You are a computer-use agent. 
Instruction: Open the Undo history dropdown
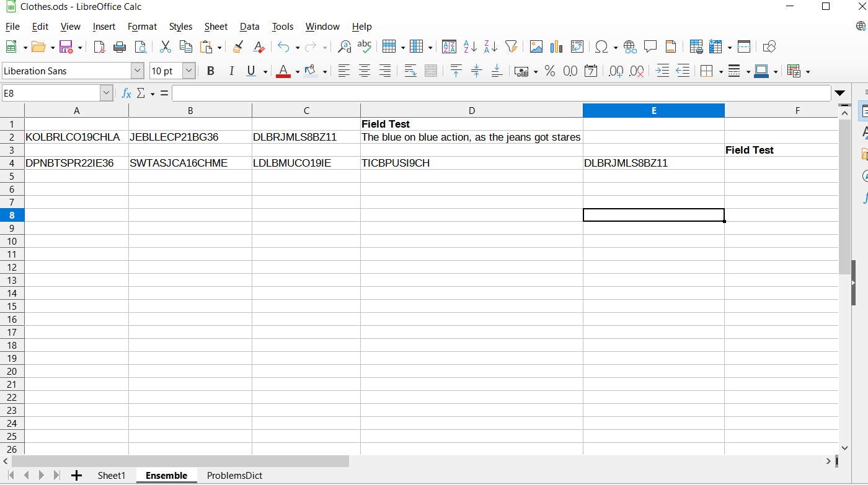point(298,47)
